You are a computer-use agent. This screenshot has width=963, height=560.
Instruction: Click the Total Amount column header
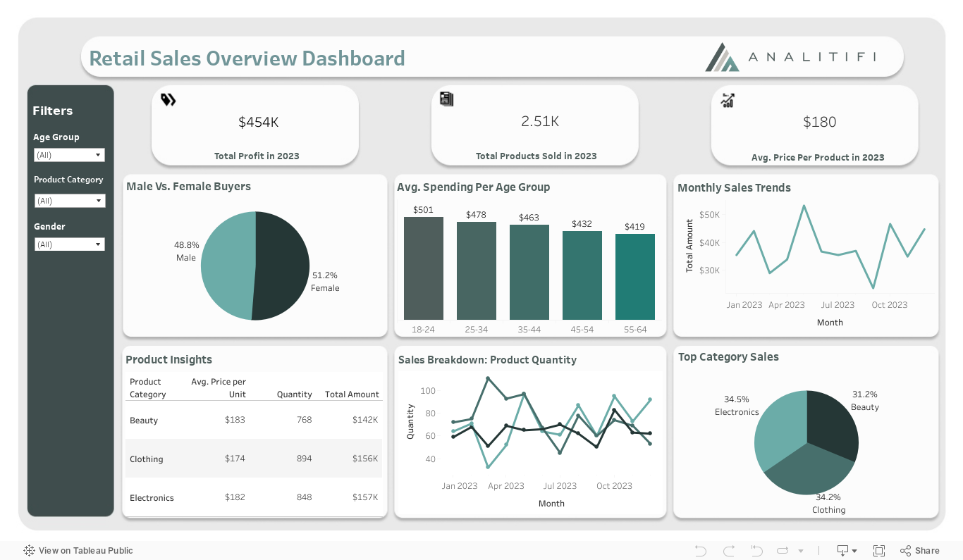tap(352, 394)
